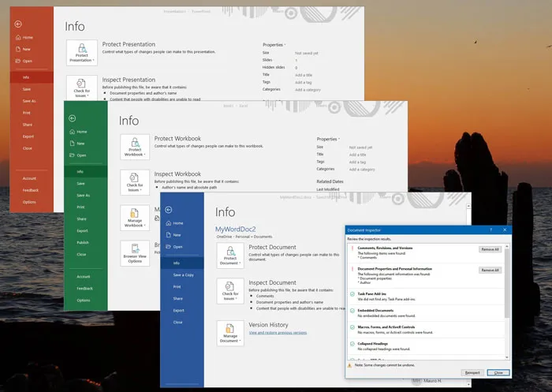The image size is (552, 392).
Task: Click Word back arrow icon
Action: [x=169, y=210]
